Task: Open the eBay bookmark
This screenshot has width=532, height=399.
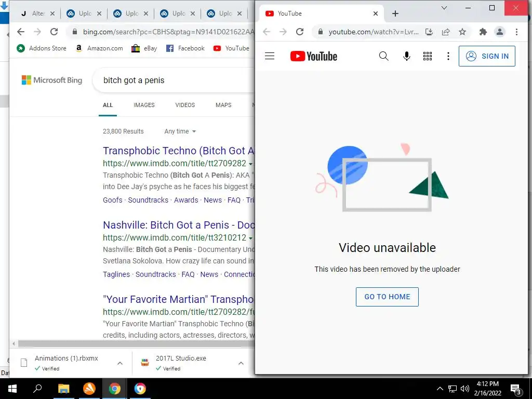Action: 144,48
